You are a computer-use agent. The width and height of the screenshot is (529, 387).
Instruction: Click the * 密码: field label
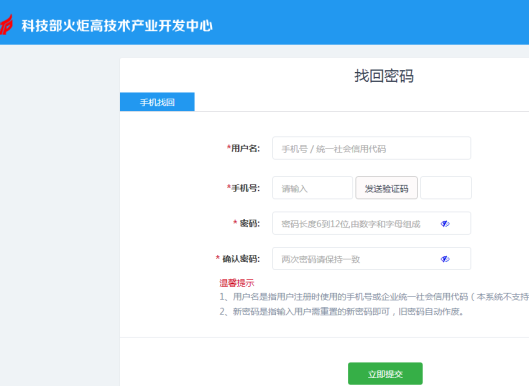(x=247, y=223)
